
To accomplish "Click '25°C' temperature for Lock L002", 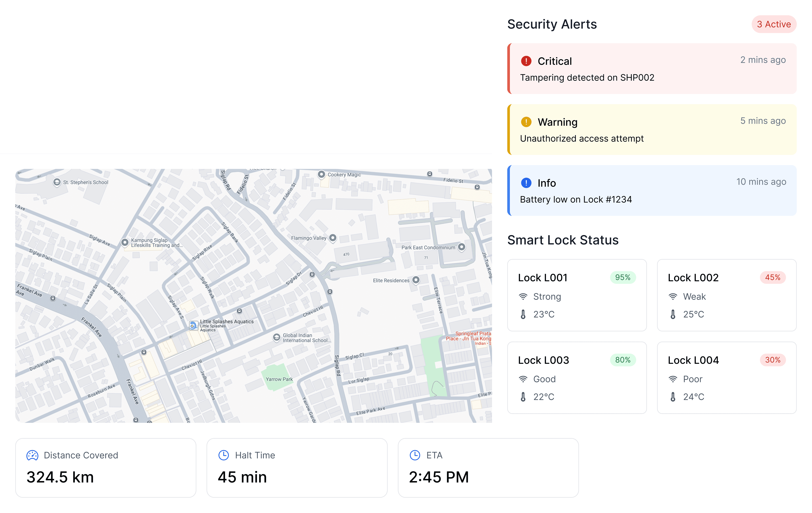I will 693,314.
